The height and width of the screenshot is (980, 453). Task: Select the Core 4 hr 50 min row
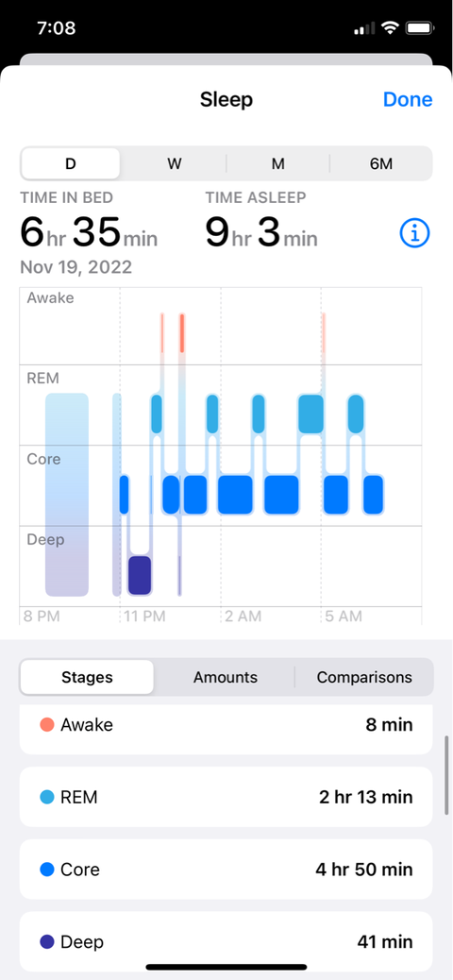click(x=226, y=870)
